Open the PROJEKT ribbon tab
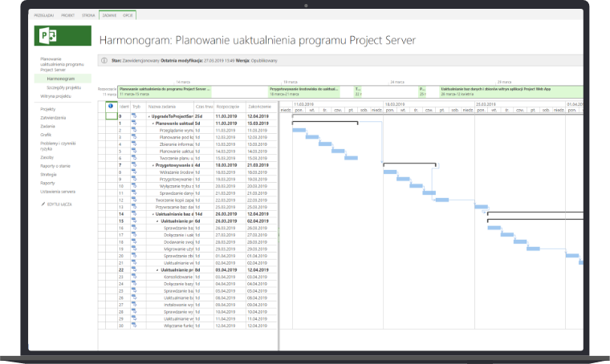 [67, 15]
